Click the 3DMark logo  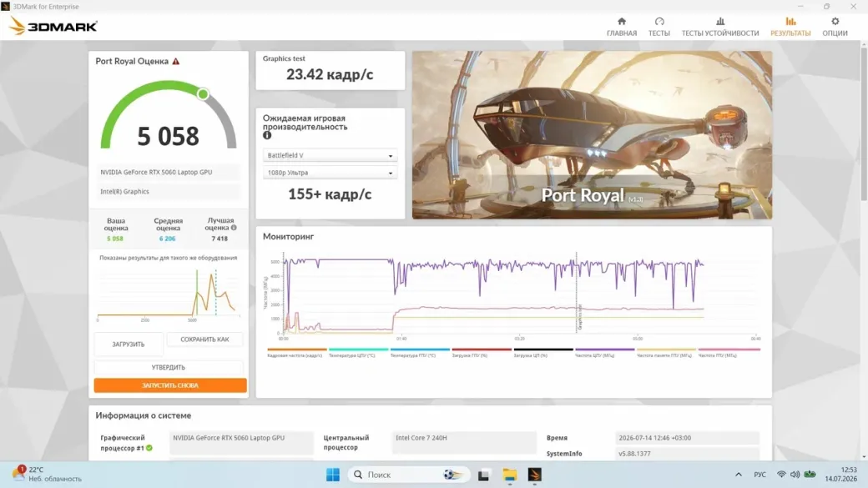[53, 26]
